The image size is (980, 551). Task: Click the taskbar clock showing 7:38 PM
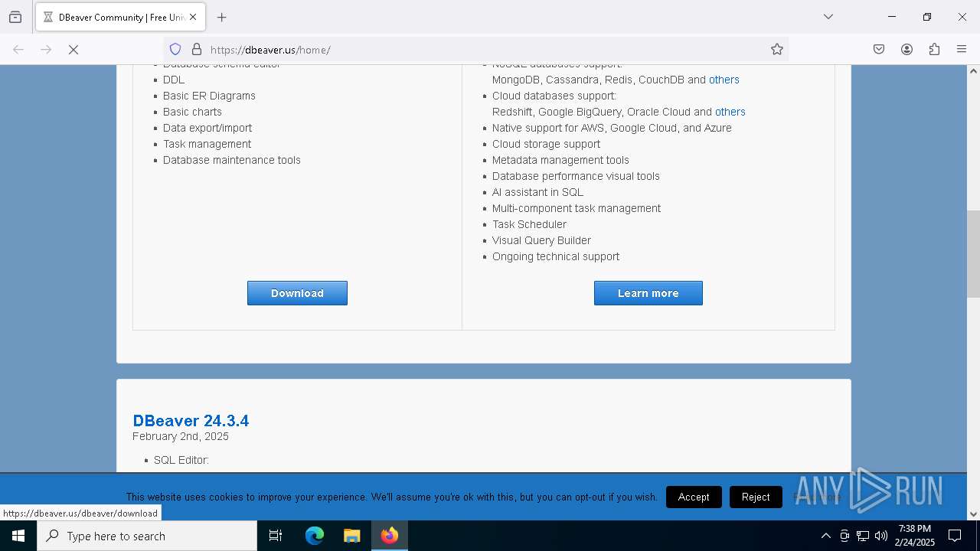pos(915,536)
